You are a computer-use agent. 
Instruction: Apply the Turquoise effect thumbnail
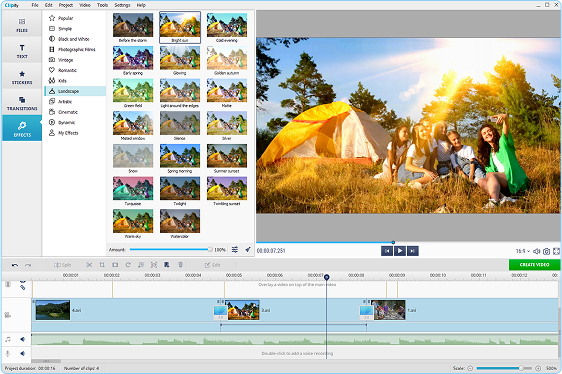[133, 191]
